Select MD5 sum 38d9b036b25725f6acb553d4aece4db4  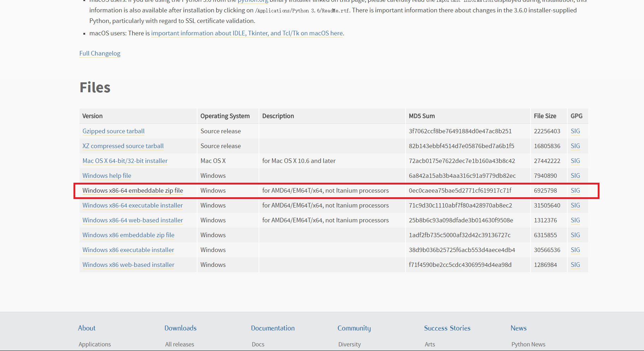pos(462,250)
